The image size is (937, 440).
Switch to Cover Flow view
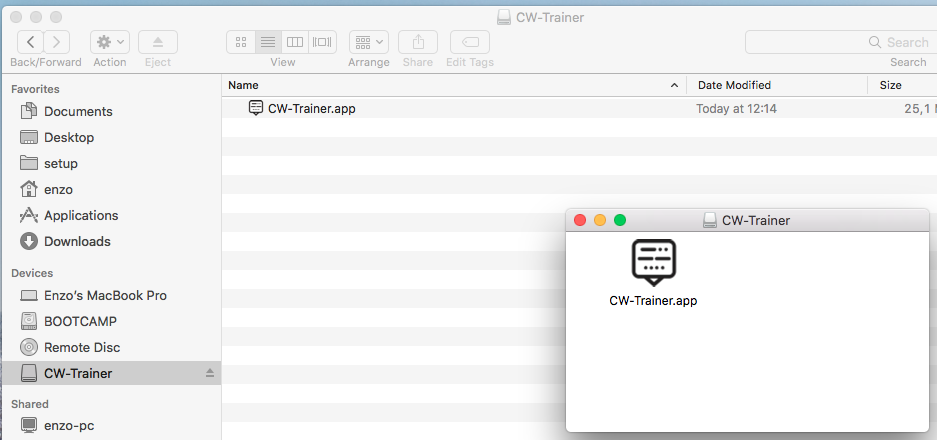(x=322, y=42)
